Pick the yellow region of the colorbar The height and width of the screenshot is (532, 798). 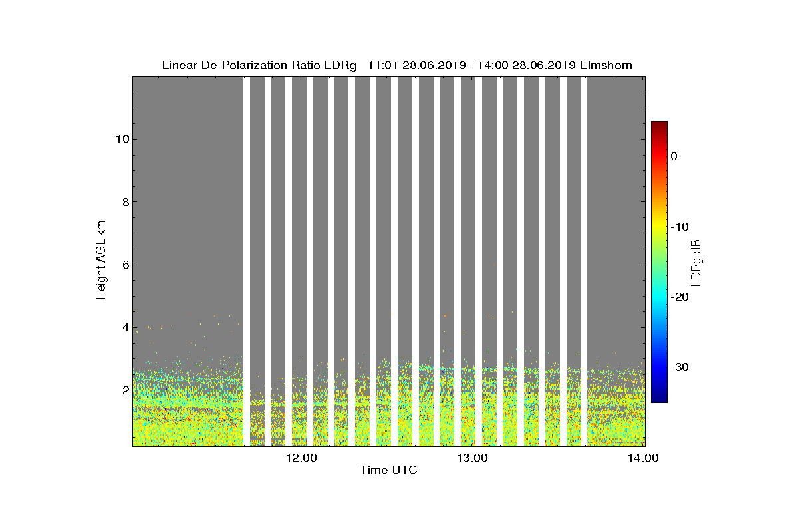pos(659,227)
